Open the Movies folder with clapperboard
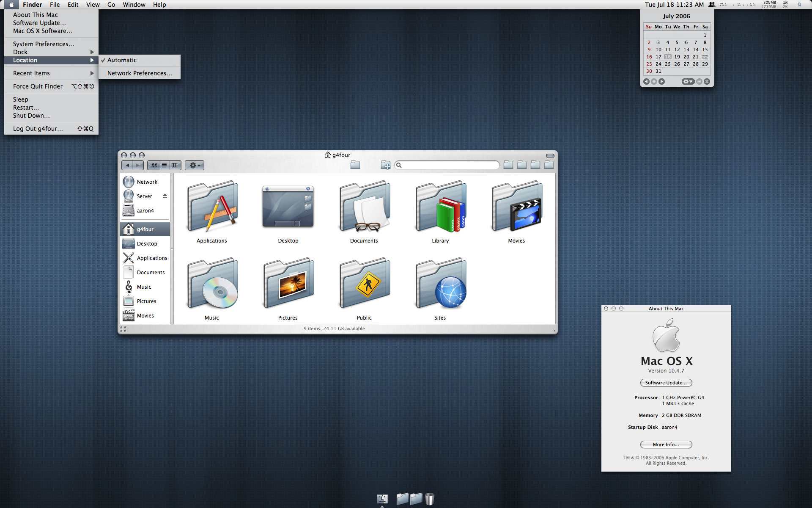Image resolution: width=812 pixels, height=508 pixels. click(516, 207)
